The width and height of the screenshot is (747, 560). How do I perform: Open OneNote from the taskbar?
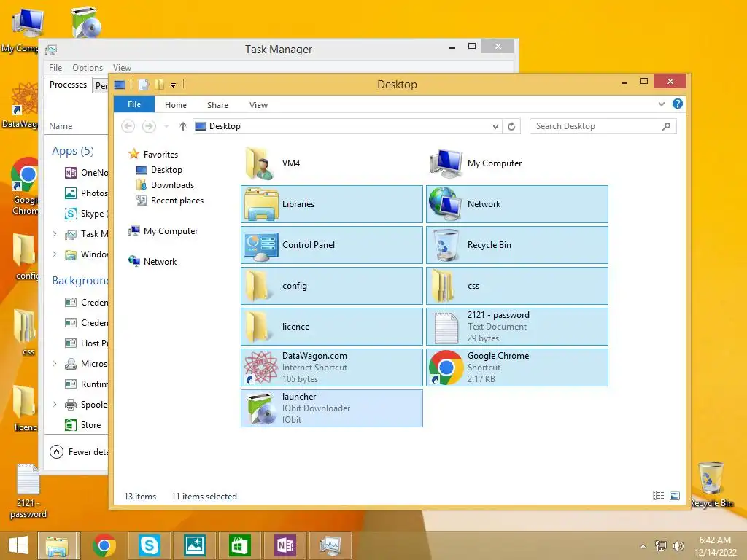point(285,545)
